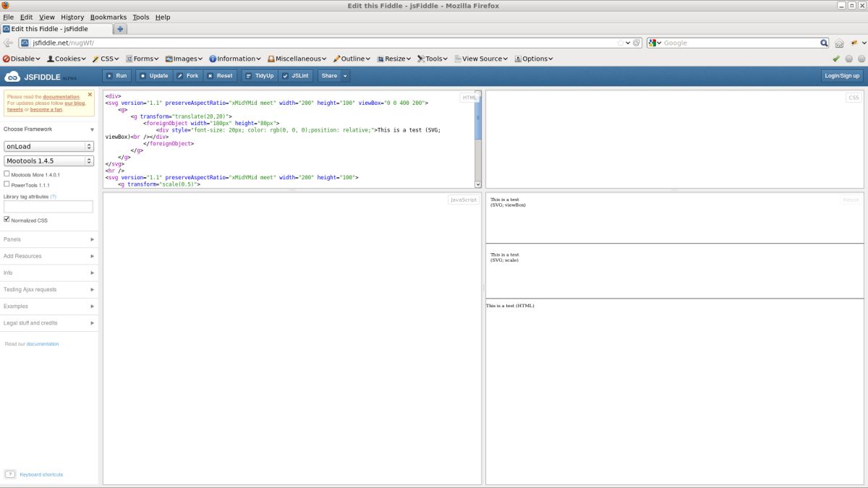This screenshot has height=488, width=868.
Task: Open the Cookies web developer menu
Action: (67, 59)
